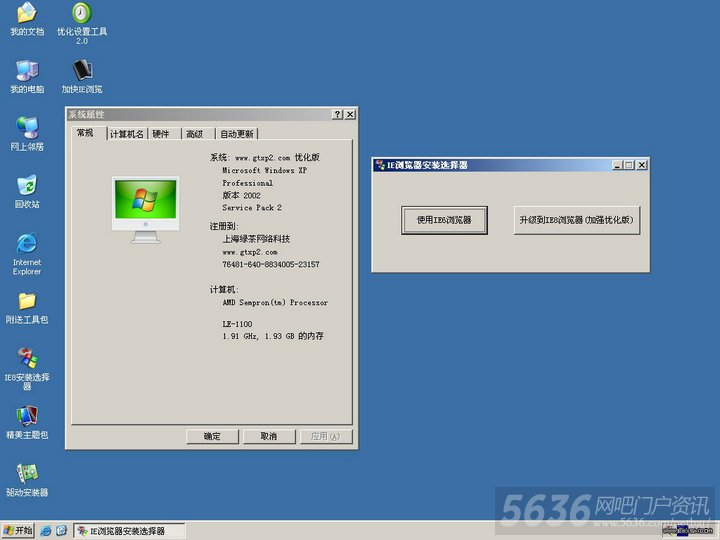Click 确定 in 系统属性 dialog
This screenshot has height=540, width=720.
(x=212, y=436)
